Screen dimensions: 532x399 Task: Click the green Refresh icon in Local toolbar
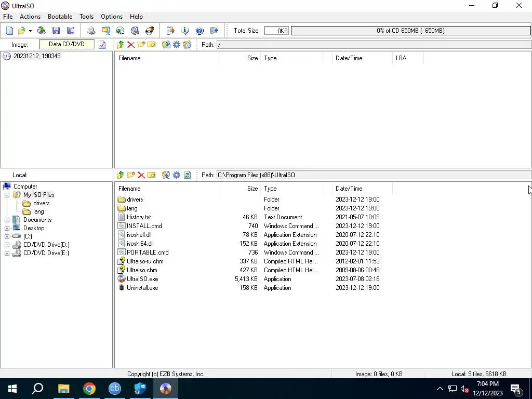pos(187,175)
